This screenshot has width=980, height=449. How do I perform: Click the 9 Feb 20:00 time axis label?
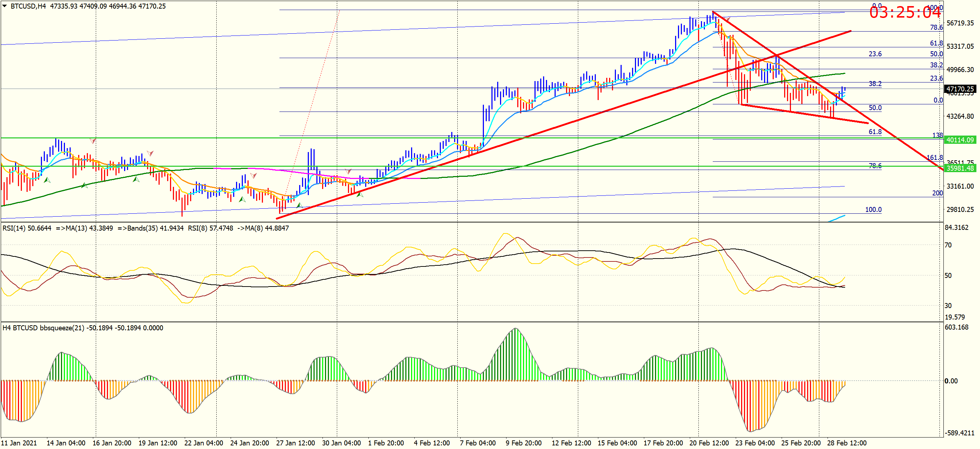click(523, 443)
